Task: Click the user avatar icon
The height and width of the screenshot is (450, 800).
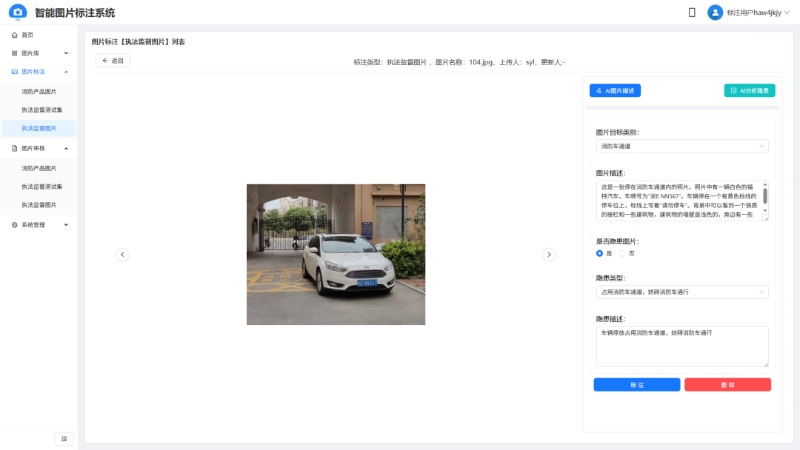Action: tap(715, 12)
